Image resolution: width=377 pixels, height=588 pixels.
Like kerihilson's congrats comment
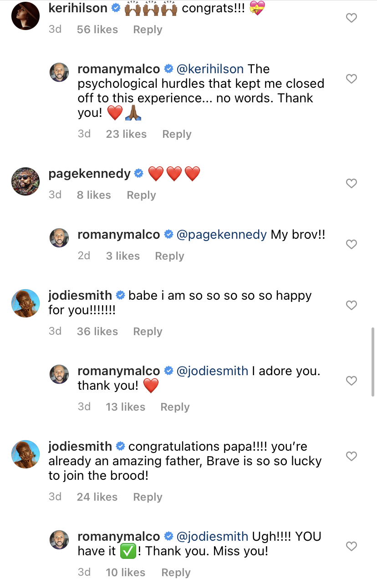point(352,18)
